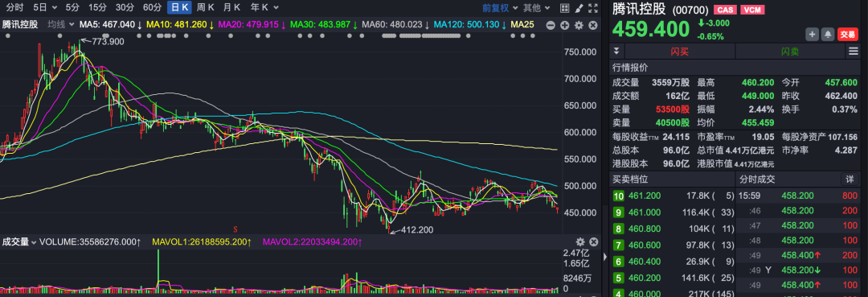Image resolution: width=868 pixels, height=297 pixels.
Task: Close the volume indicator panel
Action: [593, 242]
